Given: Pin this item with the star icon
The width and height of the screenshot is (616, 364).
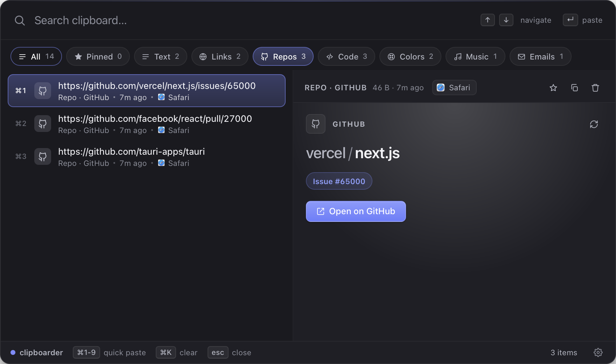Looking at the screenshot, I should [553, 88].
